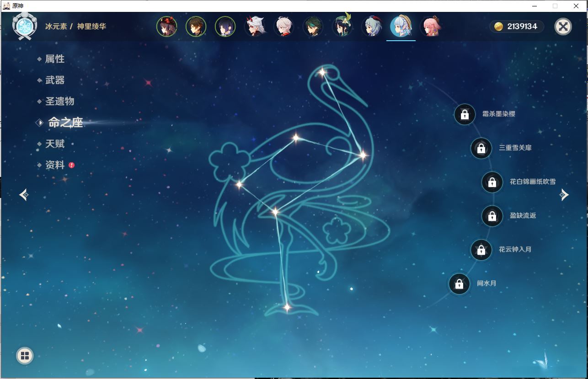This screenshot has width=588, height=379.
Task: Select the Raiden Shogun portrait
Action: pos(225,27)
